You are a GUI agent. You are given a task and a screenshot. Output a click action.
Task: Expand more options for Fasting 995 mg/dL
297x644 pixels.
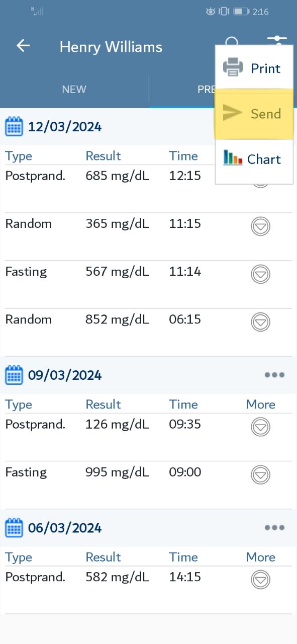click(x=260, y=475)
